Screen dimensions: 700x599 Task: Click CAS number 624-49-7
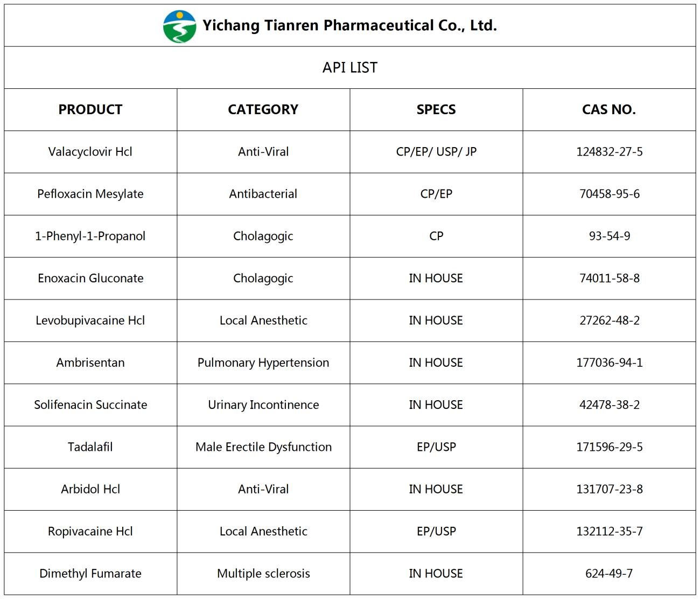coord(609,574)
